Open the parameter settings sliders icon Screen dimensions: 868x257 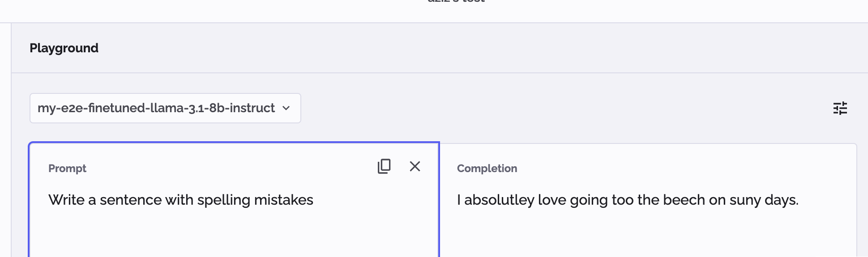pos(840,108)
